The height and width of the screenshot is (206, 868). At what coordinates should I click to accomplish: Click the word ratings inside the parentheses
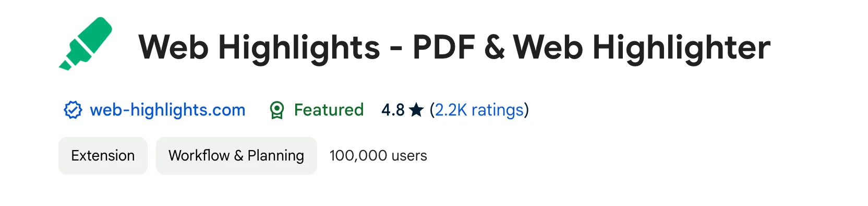pyautogui.click(x=498, y=110)
